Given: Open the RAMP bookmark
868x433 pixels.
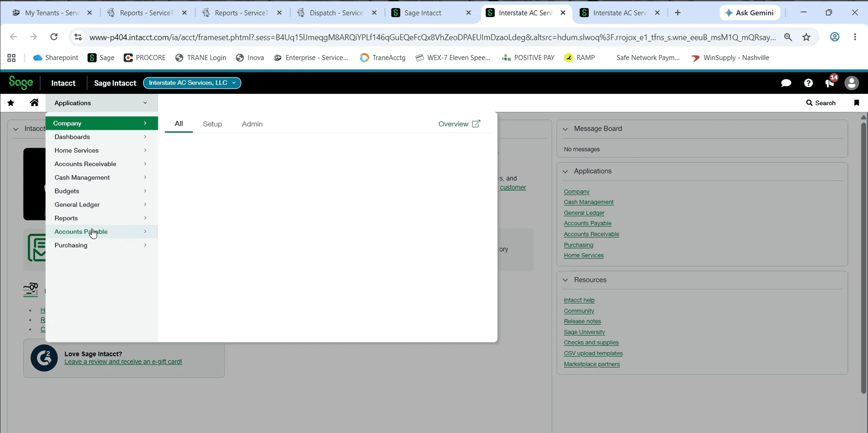Looking at the screenshot, I should point(580,58).
